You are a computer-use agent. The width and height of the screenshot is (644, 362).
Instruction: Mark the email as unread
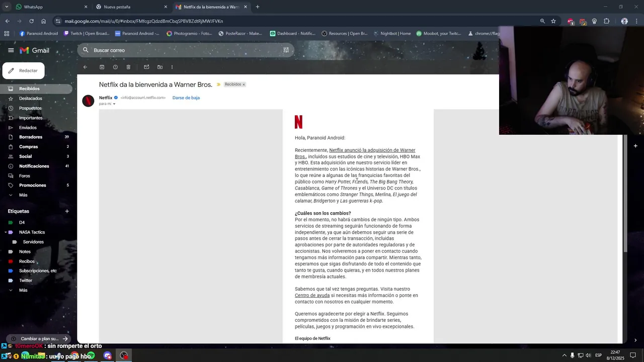[x=146, y=67]
